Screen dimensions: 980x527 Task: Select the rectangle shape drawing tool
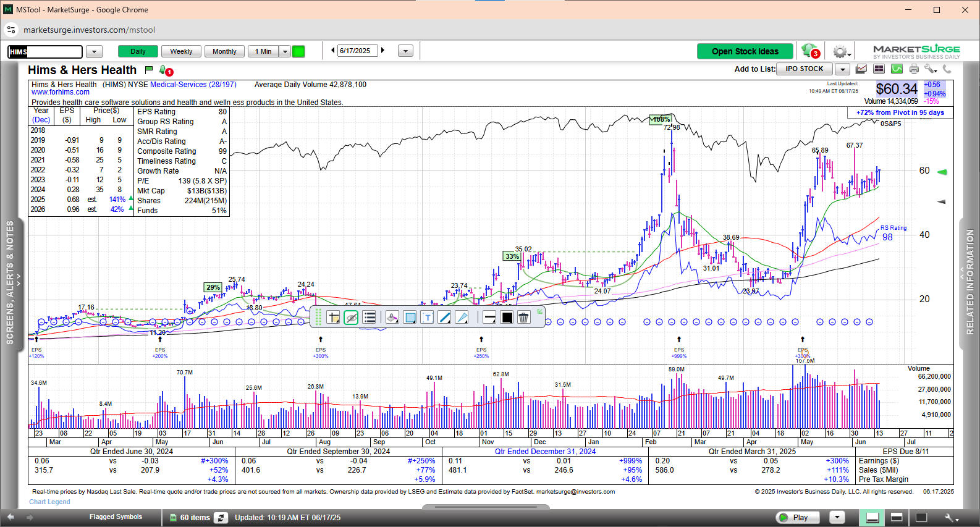(x=409, y=318)
